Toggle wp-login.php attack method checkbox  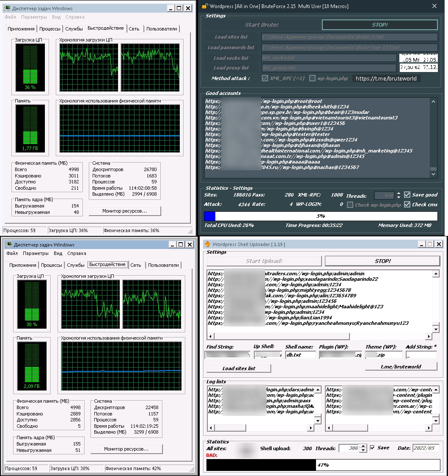pos(312,78)
